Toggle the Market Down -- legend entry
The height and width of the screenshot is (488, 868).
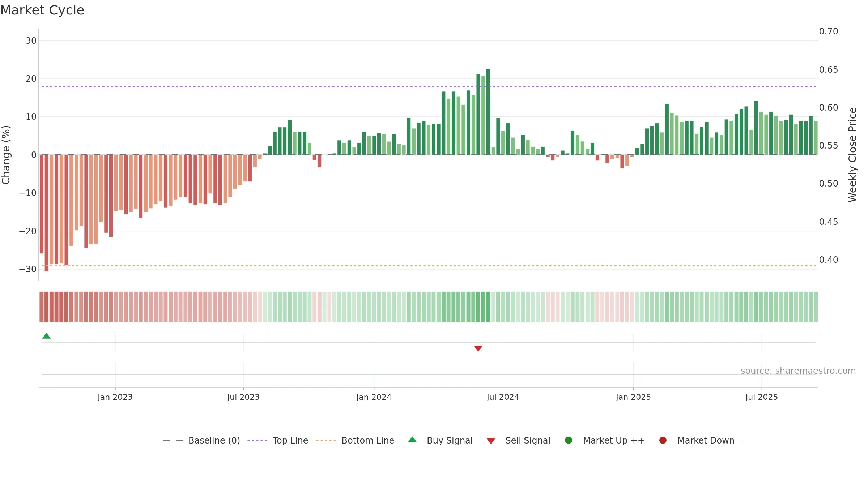701,440
